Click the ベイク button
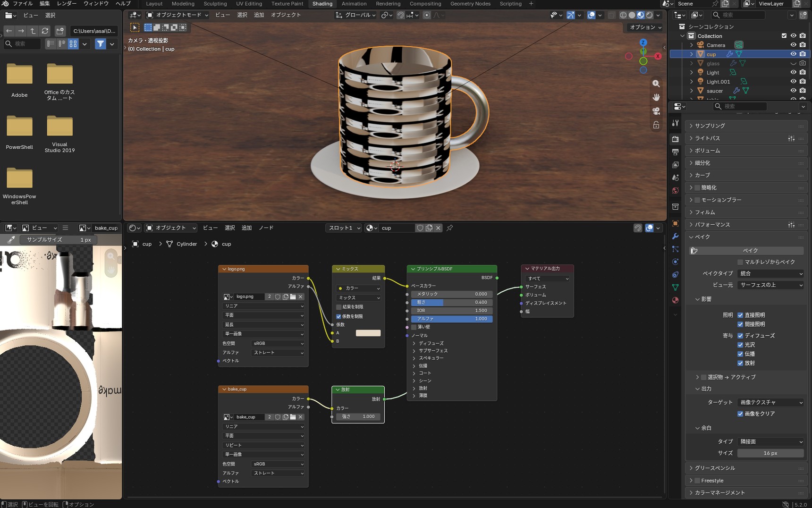The image size is (812, 508). [x=746, y=251]
